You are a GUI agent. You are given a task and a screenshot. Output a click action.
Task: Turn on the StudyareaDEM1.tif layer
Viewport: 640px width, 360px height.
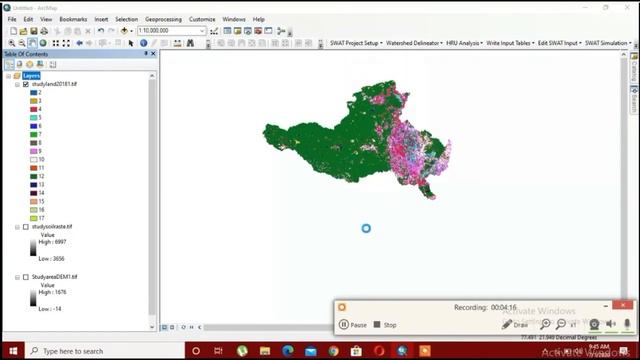(26, 277)
